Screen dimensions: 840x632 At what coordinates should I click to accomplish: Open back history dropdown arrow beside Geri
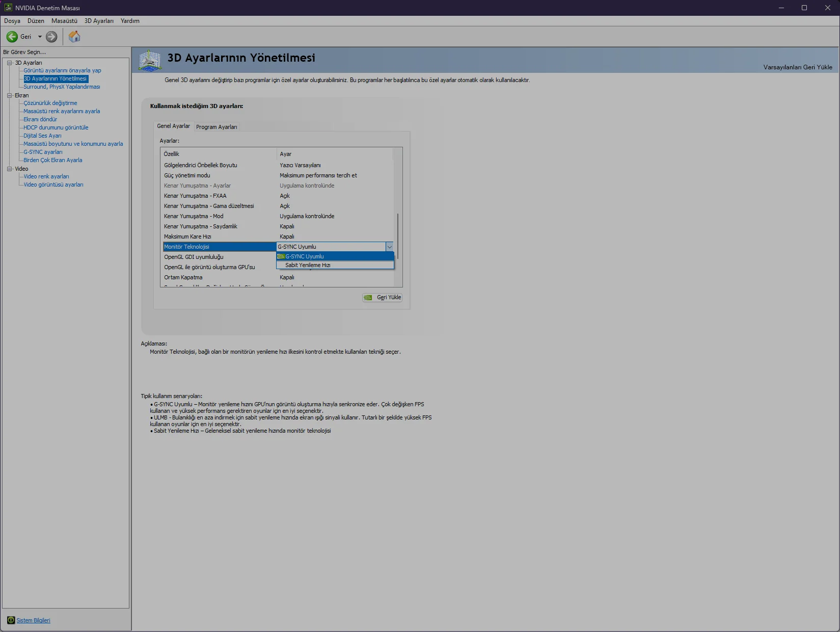[40, 37]
